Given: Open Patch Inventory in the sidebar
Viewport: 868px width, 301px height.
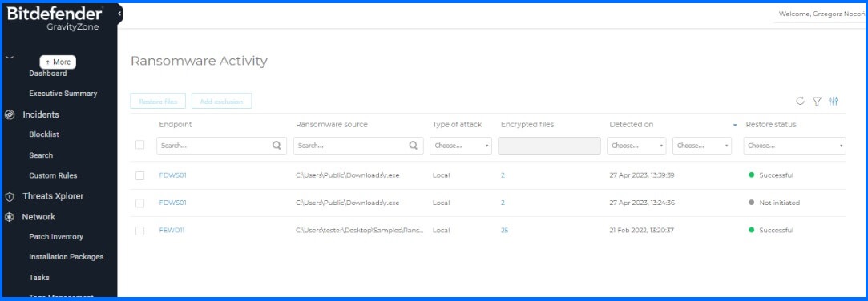Looking at the screenshot, I should point(56,237).
